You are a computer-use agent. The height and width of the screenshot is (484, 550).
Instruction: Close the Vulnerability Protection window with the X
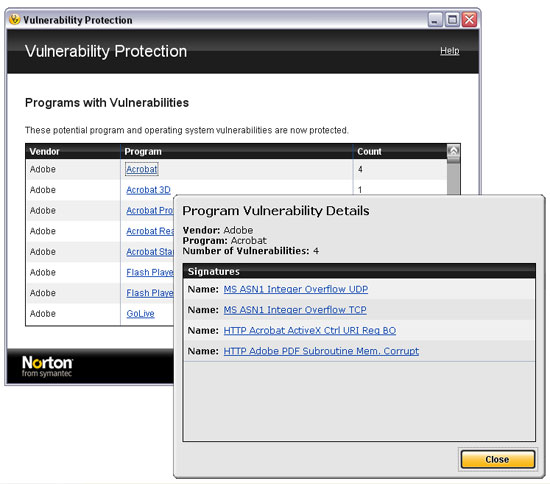click(469, 20)
